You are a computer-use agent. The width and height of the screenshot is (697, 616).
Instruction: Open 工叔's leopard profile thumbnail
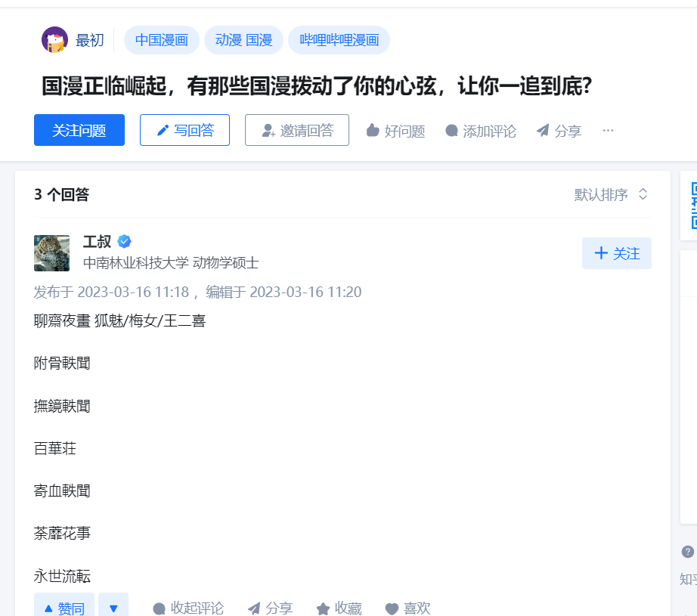(x=51, y=253)
